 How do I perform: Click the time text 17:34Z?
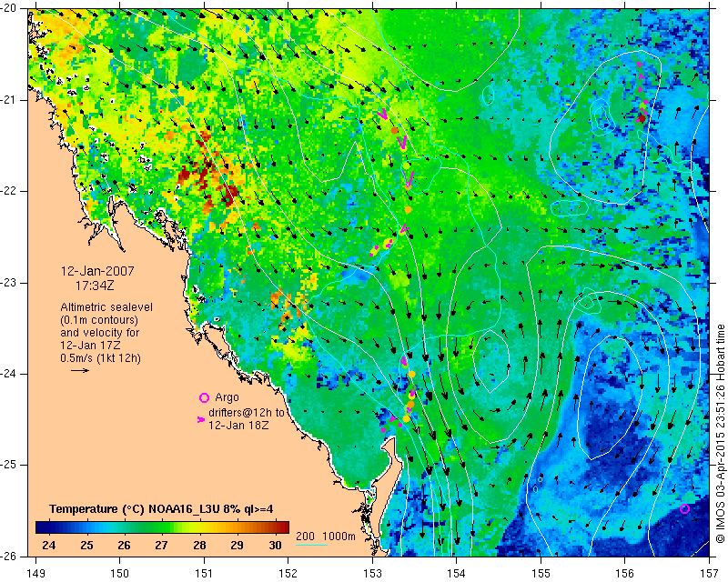pyautogui.click(x=95, y=286)
